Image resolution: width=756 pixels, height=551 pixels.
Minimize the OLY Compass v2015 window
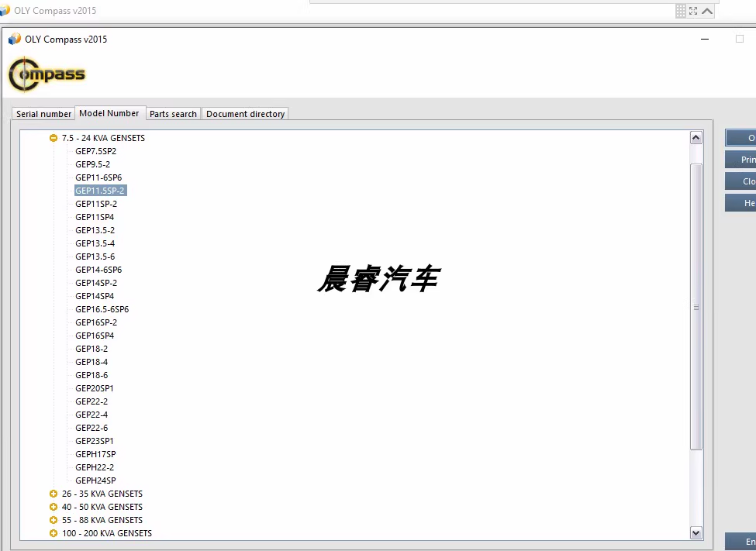tap(704, 39)
